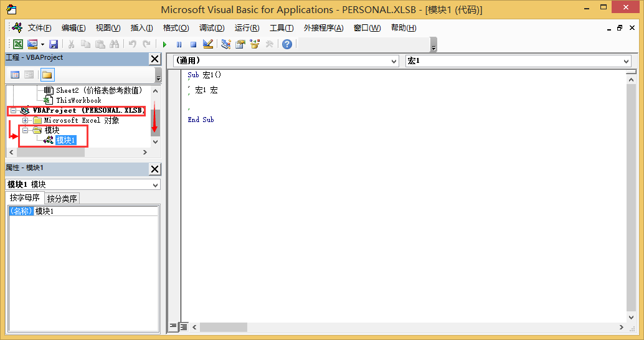The image size is (644, 340).
Task: Expand the Microsoft Excel 对象 folder
Action: (25, 120)
